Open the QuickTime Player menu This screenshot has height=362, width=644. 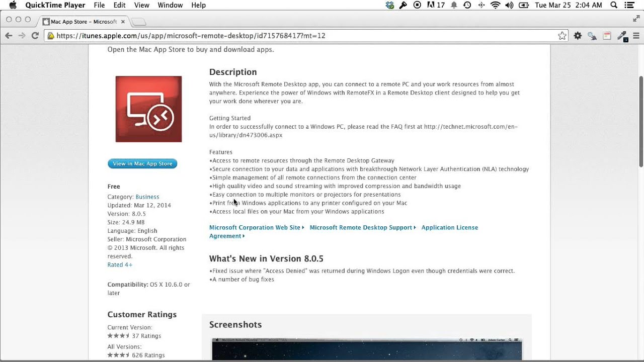(55, 5)
